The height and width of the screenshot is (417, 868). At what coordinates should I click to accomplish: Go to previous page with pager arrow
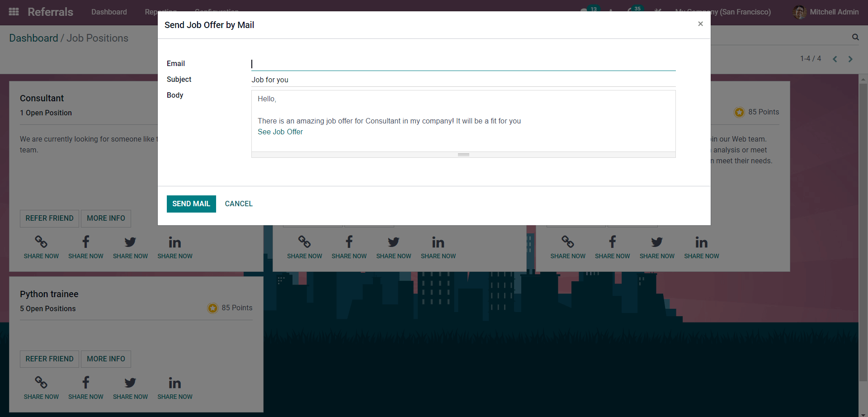pyautogui.click(x=835, y=59)
